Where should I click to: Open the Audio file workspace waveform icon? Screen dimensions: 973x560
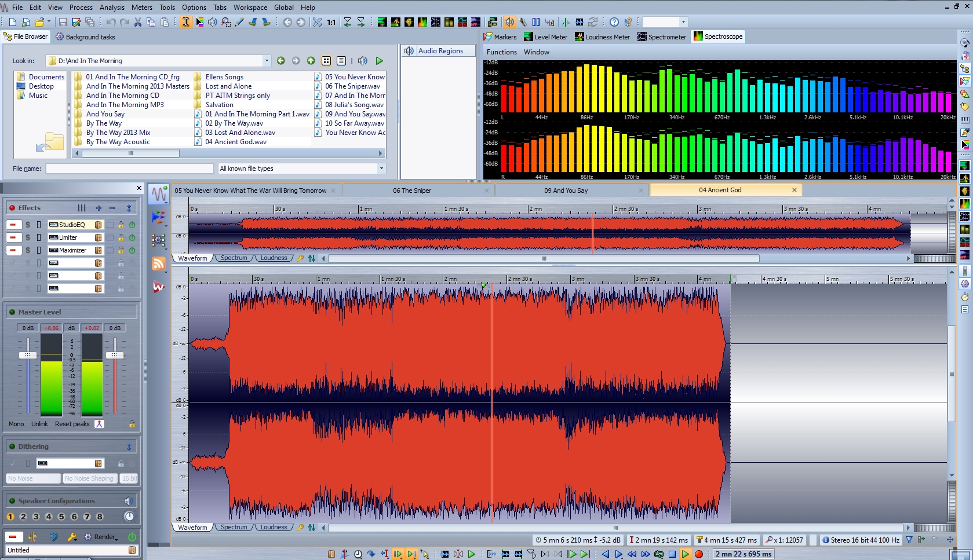[x=159, y=194]
